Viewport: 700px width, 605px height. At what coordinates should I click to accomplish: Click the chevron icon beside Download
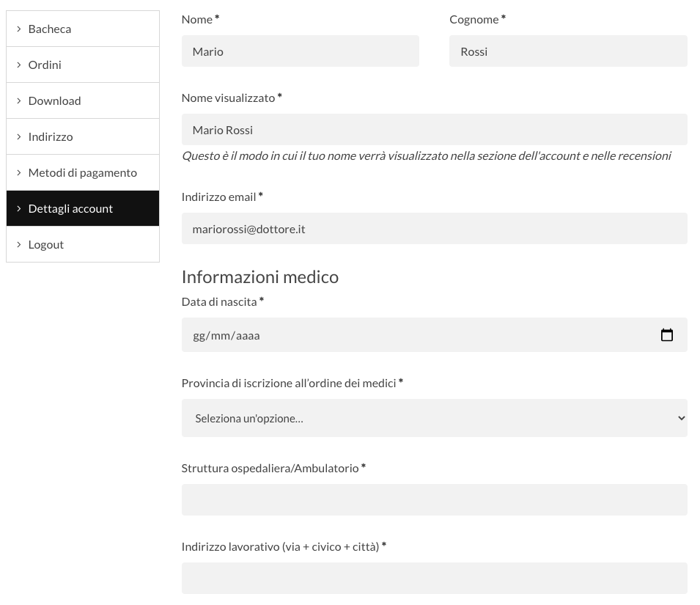point(19,100)
